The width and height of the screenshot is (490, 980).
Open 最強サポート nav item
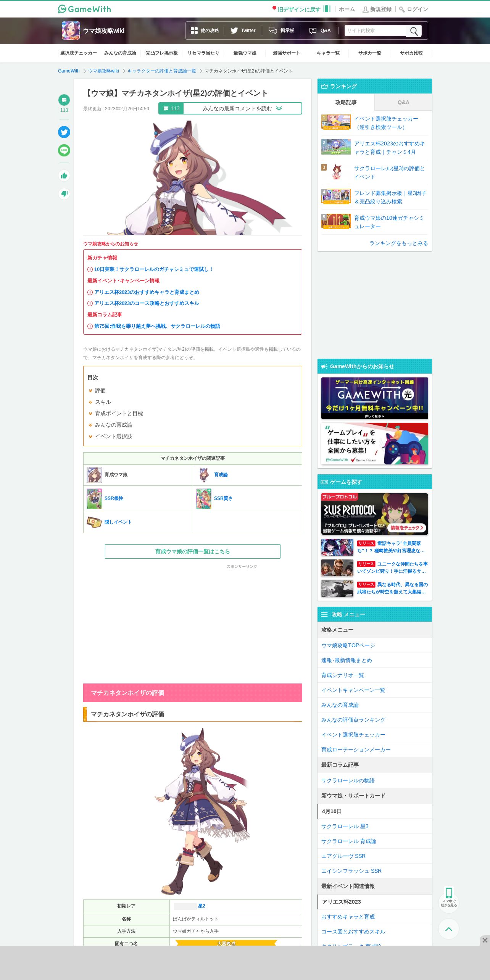pos(287,53)
